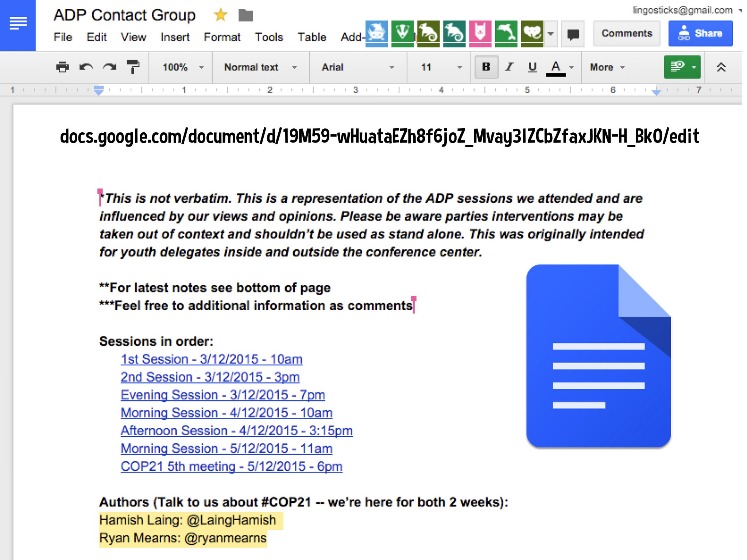Select the paint format tool
The height and width of the screenshot is (560, 747).
pyautogui.click(x=133, y=67)
